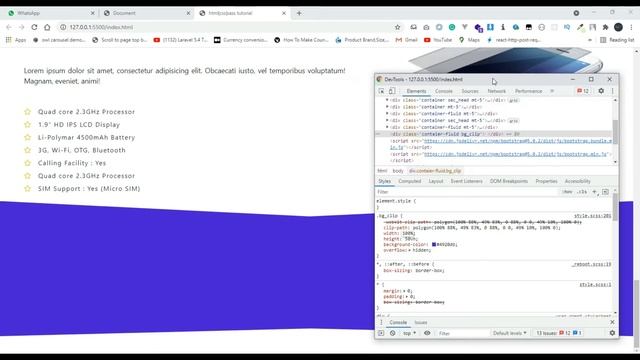This screenshot has height=360, width=640.
Task: Open the style.scss:201 source link
Action: (593, 216)
